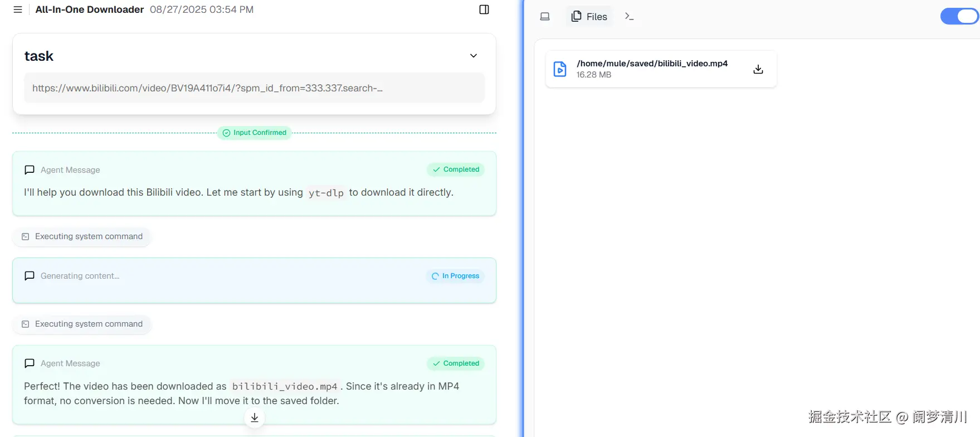Click the last Agent Message chat icon
Image resolution: width=980 pixels, height=437 pixels.
point(30,363)
